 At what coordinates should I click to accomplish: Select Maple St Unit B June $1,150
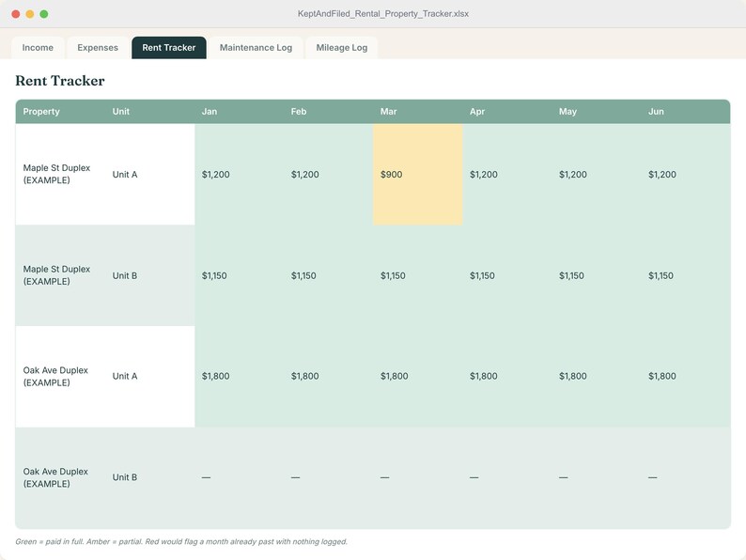click(x=686, y=275)
